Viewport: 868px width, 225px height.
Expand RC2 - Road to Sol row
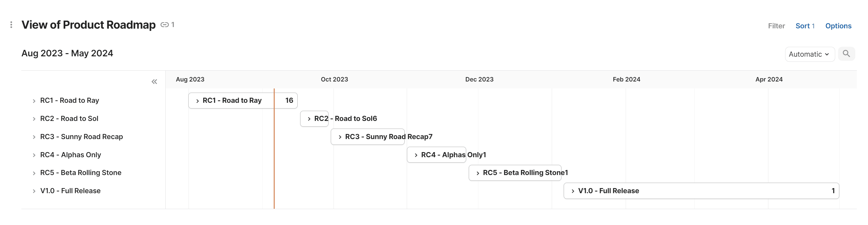tap(34, 119)
